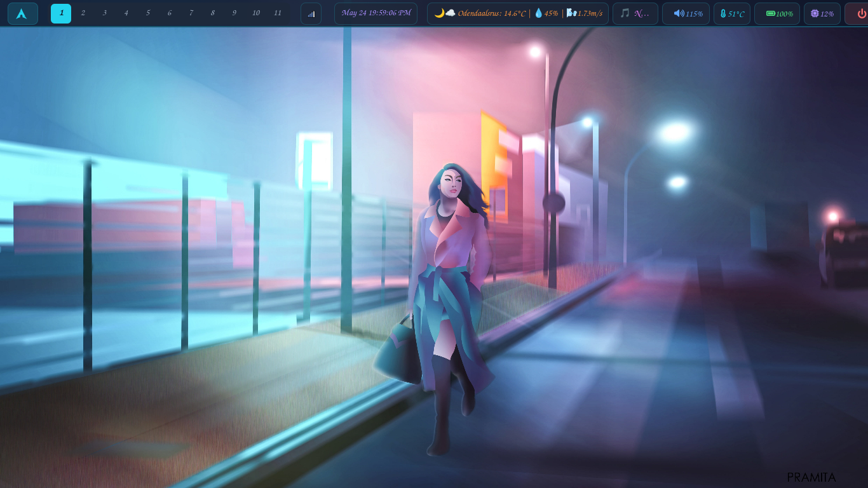Click the wind speed icon

571,13
